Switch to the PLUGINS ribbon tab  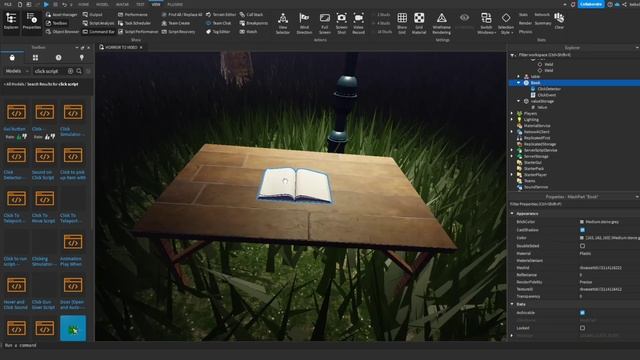(175, 4)
